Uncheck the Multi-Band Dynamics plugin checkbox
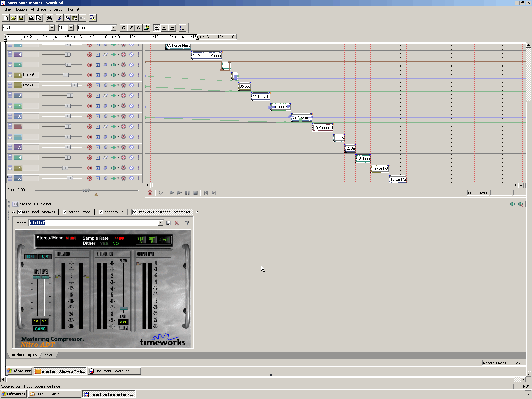 point(19,212)
